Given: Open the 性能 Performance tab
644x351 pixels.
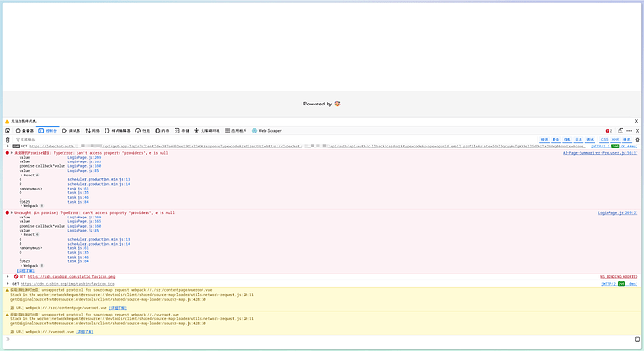Looking at the screenshot, I should [143, 131].
